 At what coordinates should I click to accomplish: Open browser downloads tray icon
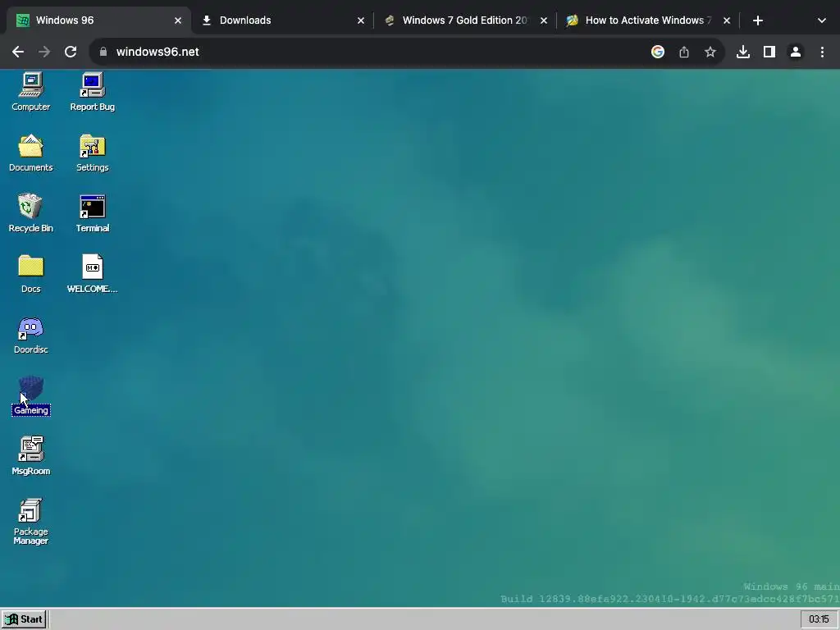point(743,52)
